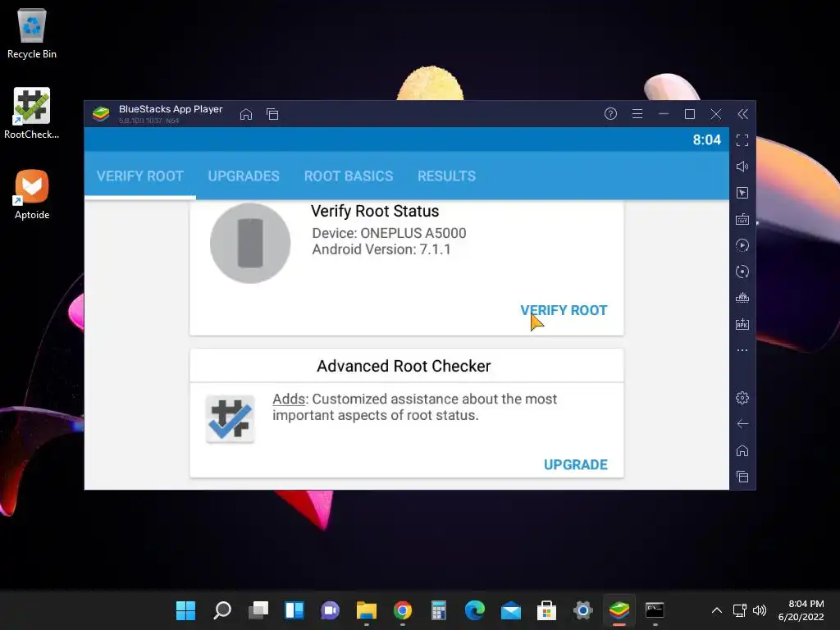Click the VERIFY ROOT button in status card
Image resolution: width=840 pixels, height=630 pixels.
click(564, 310)
